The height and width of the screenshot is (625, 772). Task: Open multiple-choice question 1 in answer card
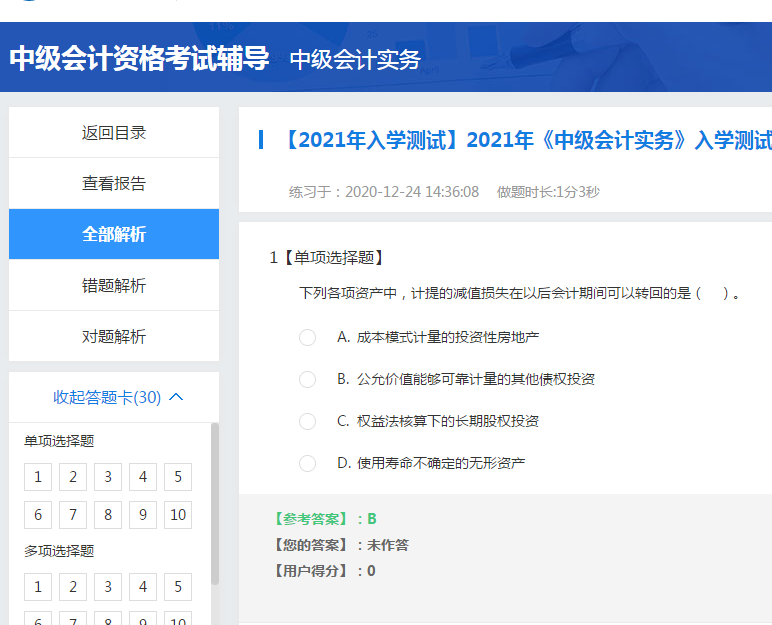[38, 587]
